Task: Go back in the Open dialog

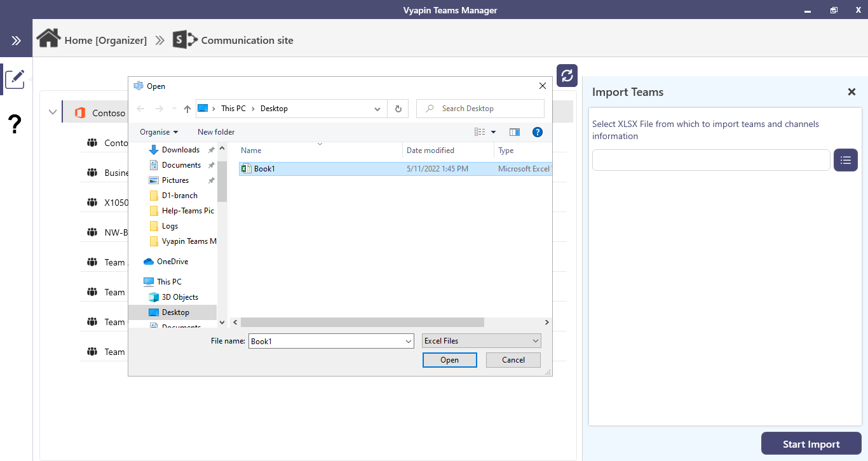Action: (x=141, y=109)
